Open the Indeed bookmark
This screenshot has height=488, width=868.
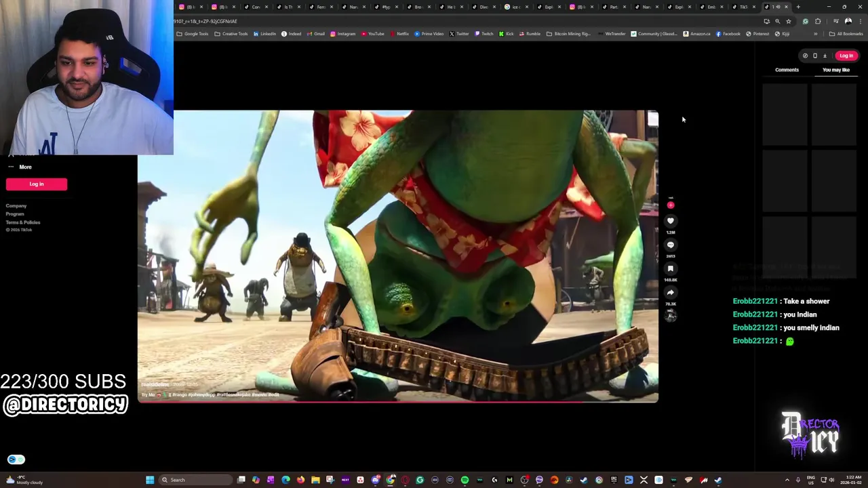click(x=291, y=34)
